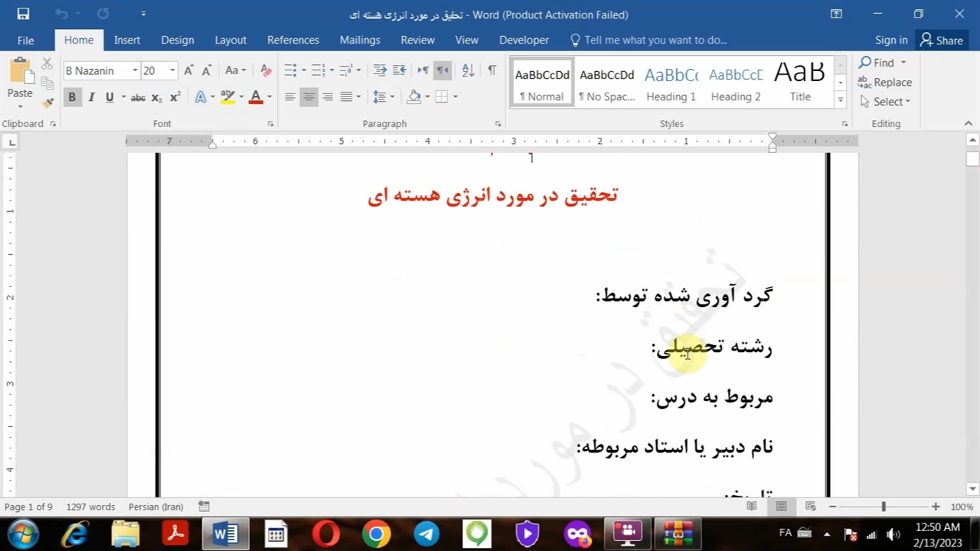Screen dimensions: 980x551
Task: Click the Share button
Action: point(942,40)
